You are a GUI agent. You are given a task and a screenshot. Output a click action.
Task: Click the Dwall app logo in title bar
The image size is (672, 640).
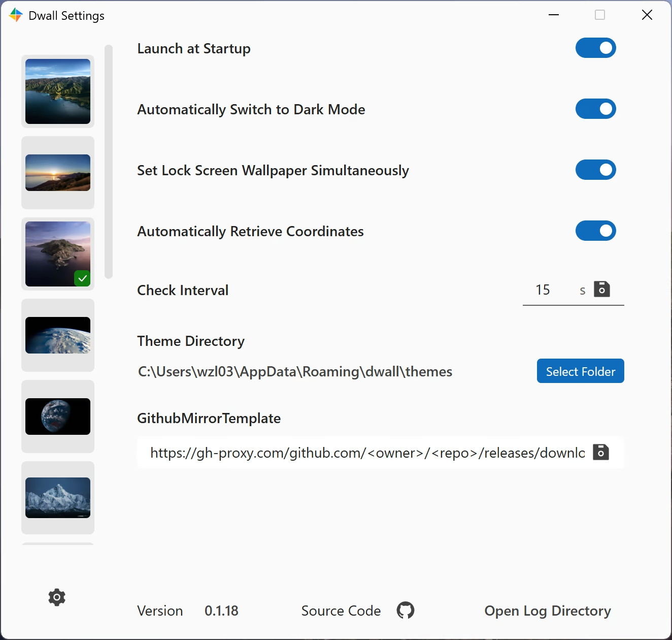[16, 15]
